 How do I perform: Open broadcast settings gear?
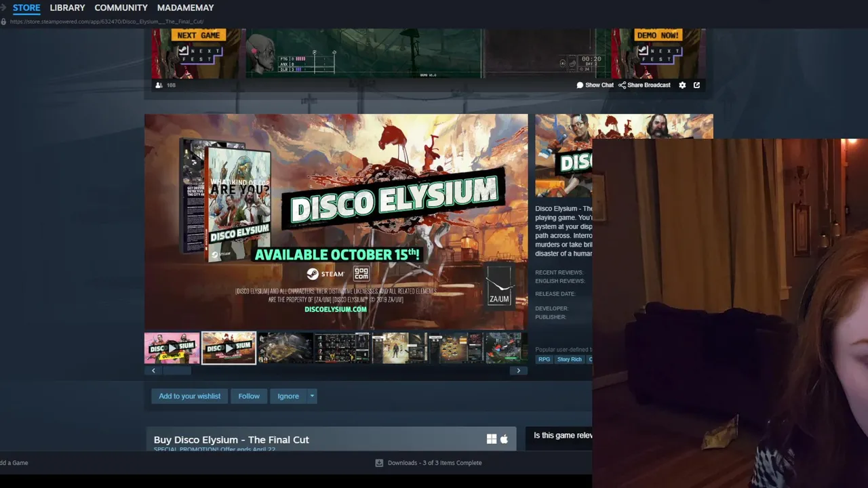682,85
